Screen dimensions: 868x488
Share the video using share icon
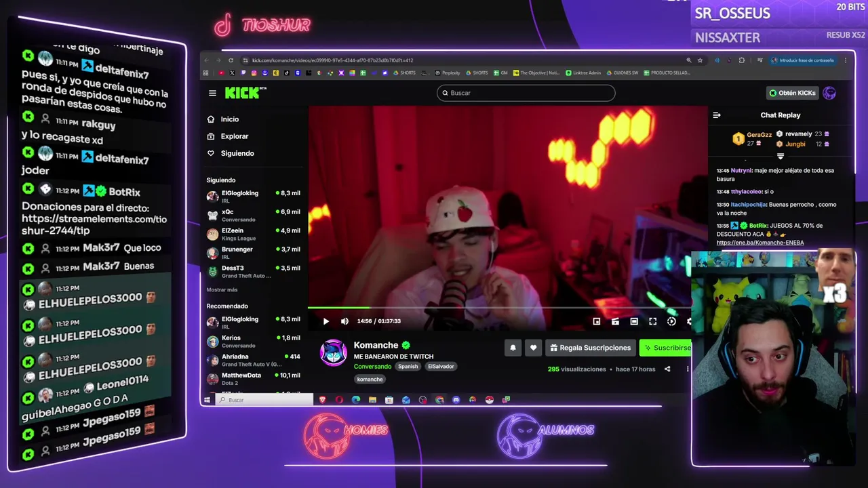(x=667, y=369)
